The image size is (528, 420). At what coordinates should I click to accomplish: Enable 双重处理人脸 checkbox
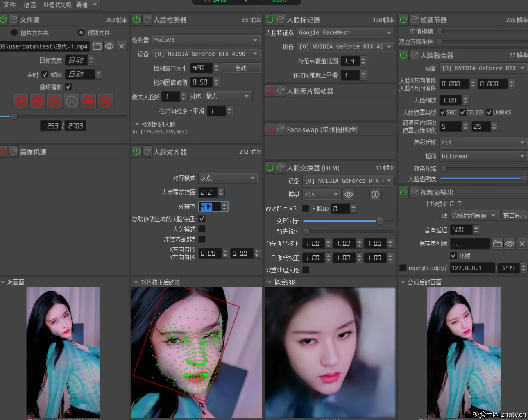click(x=306, y=270)
